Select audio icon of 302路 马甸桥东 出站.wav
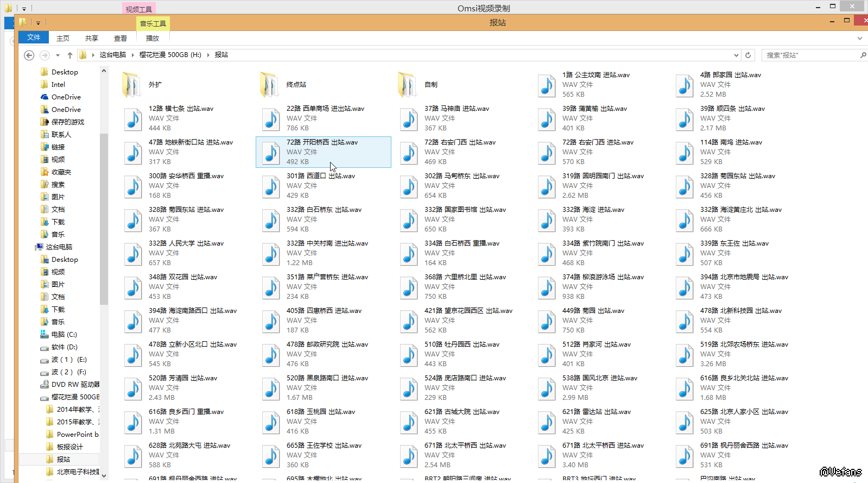868x483 pixels. tap(409, 186)
